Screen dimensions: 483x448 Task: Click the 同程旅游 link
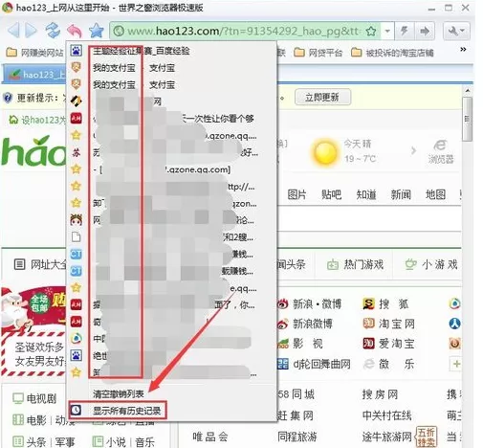tap(297, 437)
